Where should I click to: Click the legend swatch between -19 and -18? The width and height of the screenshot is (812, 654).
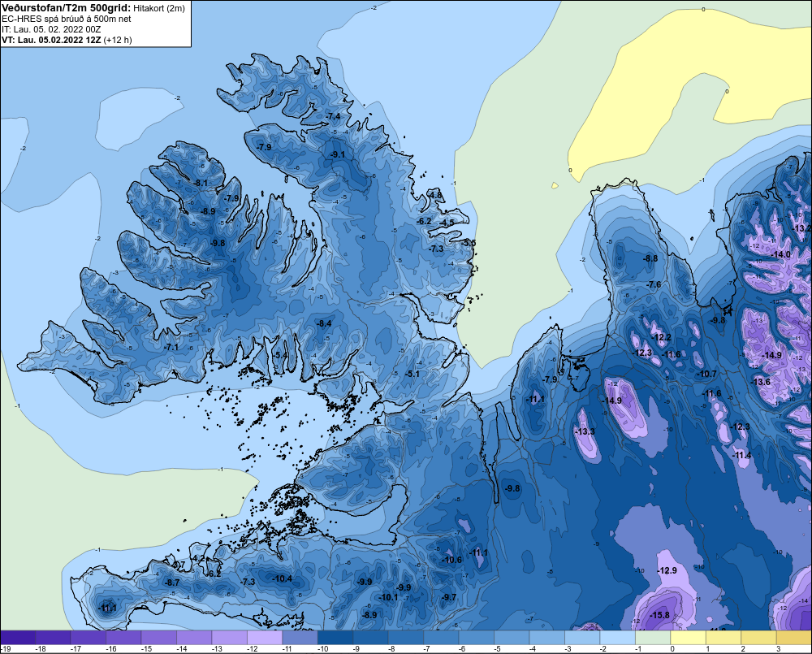point(18,638)
